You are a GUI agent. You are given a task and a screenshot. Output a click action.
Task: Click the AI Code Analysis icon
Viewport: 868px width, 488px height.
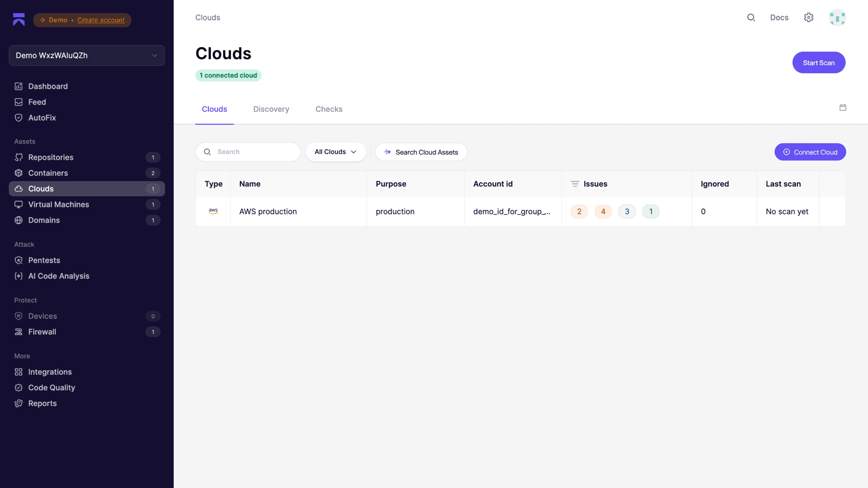[x=18, y=276]
